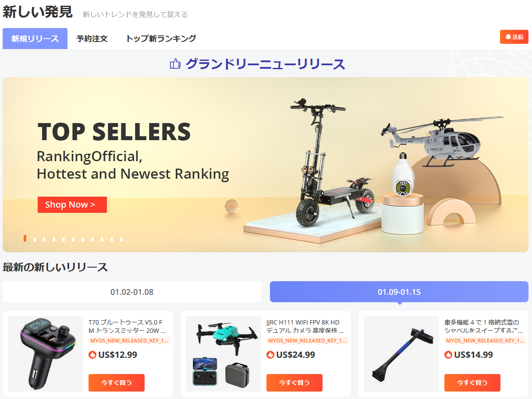Select the 01.02-01.08 date range
Screen dimensions: 532x399
pos(132,292)
